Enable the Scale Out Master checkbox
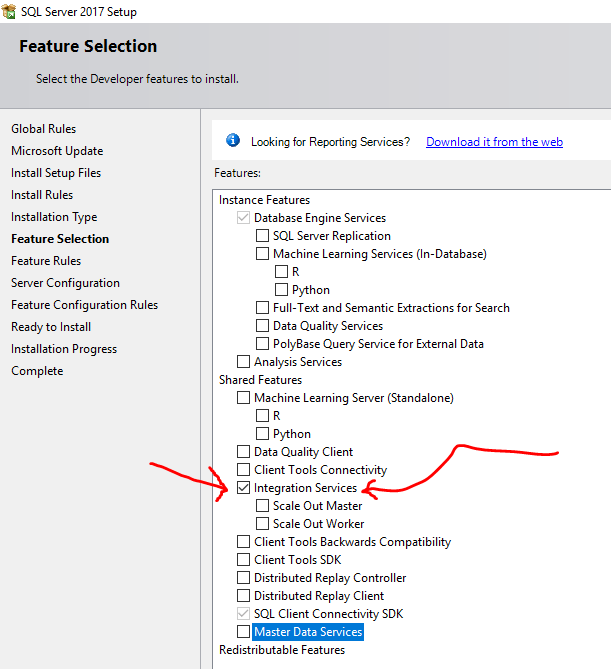This screenshot has width=611, height=669. coord(263,506)
